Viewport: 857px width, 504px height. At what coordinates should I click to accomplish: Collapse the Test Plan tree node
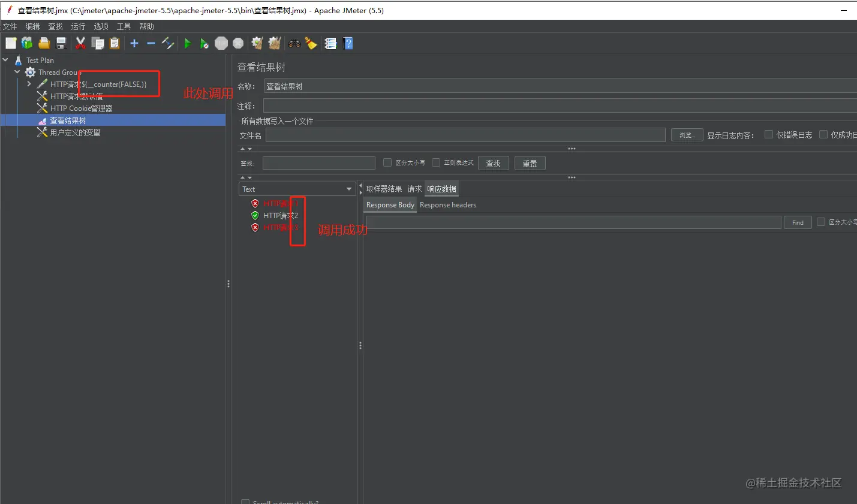pos(5,60)
